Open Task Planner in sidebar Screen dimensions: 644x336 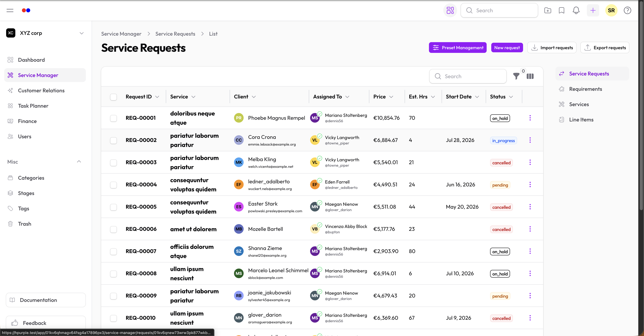tap(45, 106)
